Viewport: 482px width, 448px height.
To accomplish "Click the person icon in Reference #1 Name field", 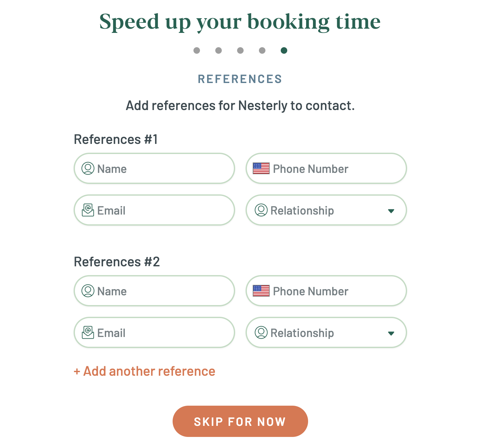I will (88, 169).
